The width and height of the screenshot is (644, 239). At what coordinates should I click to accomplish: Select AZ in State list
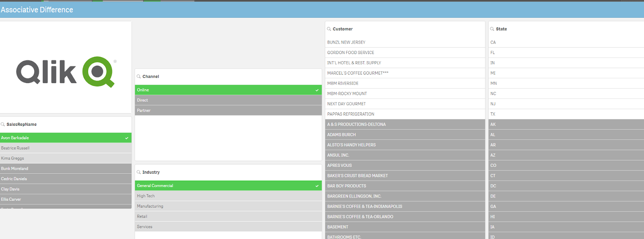(x=566, y=155)
